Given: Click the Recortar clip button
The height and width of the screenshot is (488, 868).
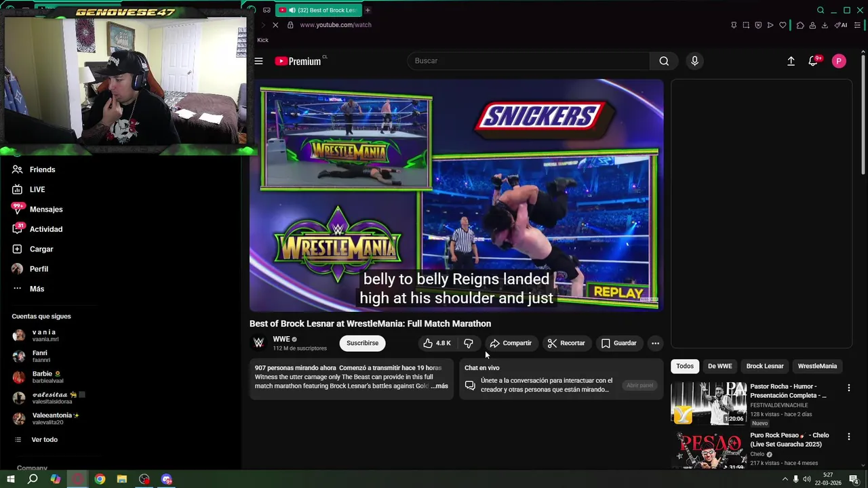Looking at the screenshot, I should tap(566, 343).
